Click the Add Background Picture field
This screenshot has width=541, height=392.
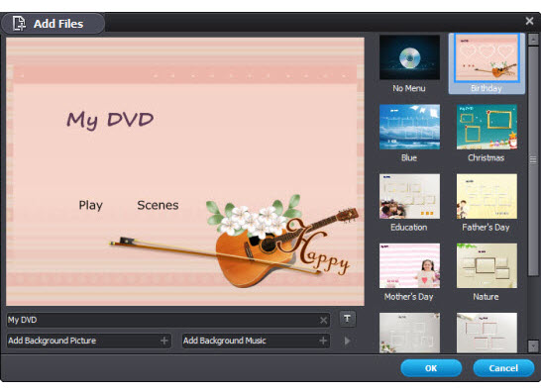(x=88, y=341)
